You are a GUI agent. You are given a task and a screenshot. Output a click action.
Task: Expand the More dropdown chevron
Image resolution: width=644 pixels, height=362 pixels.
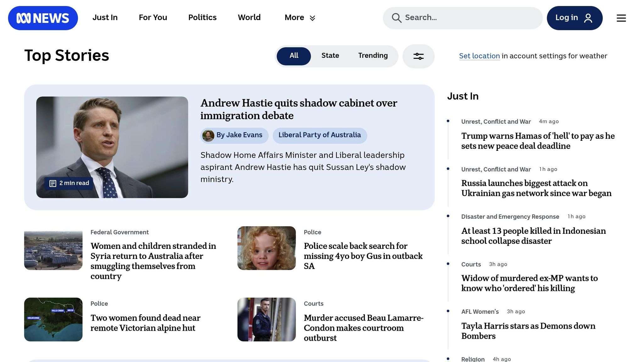(x=312, y=18)
